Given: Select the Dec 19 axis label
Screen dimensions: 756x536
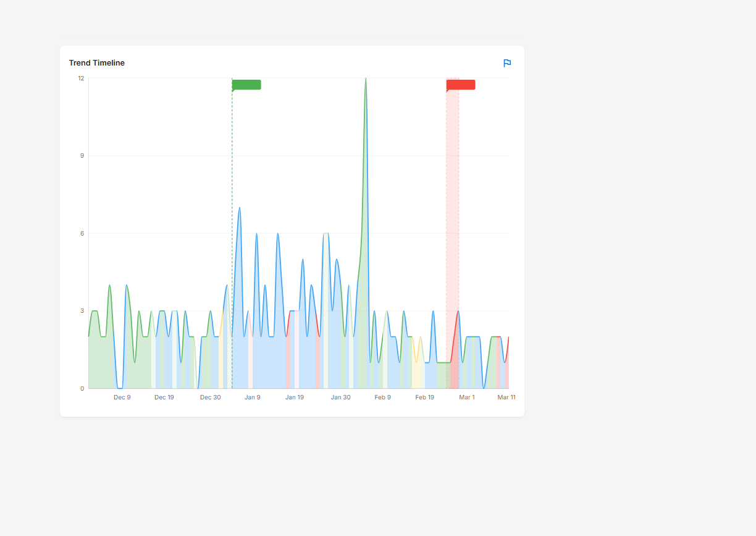Looking at the screenshot, I should click(164, 397).
